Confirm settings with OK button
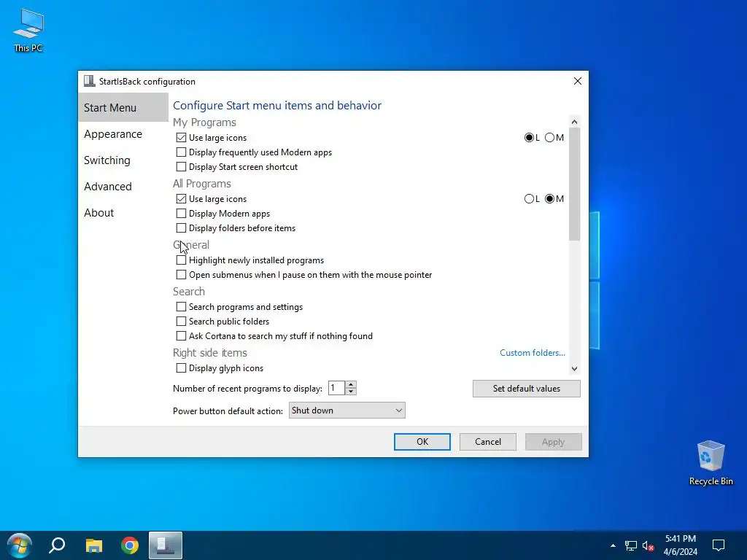This screenshot has height=560, width=747. pos(422,442)
